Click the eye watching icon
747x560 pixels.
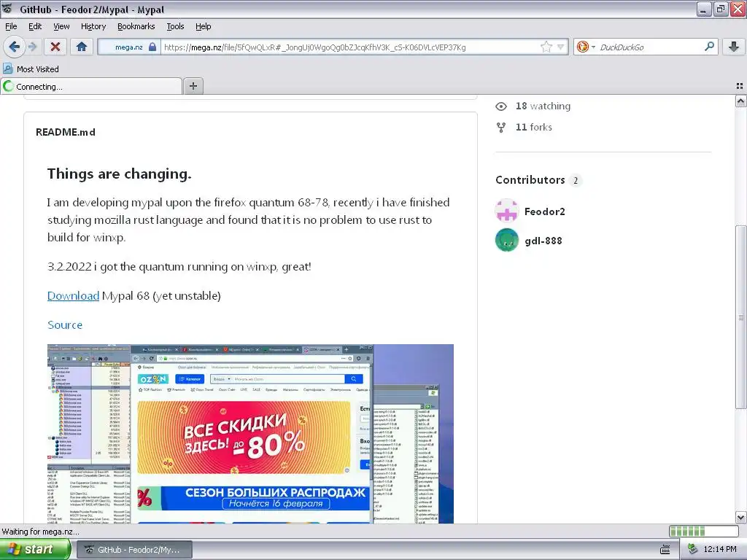click(501, 106)
